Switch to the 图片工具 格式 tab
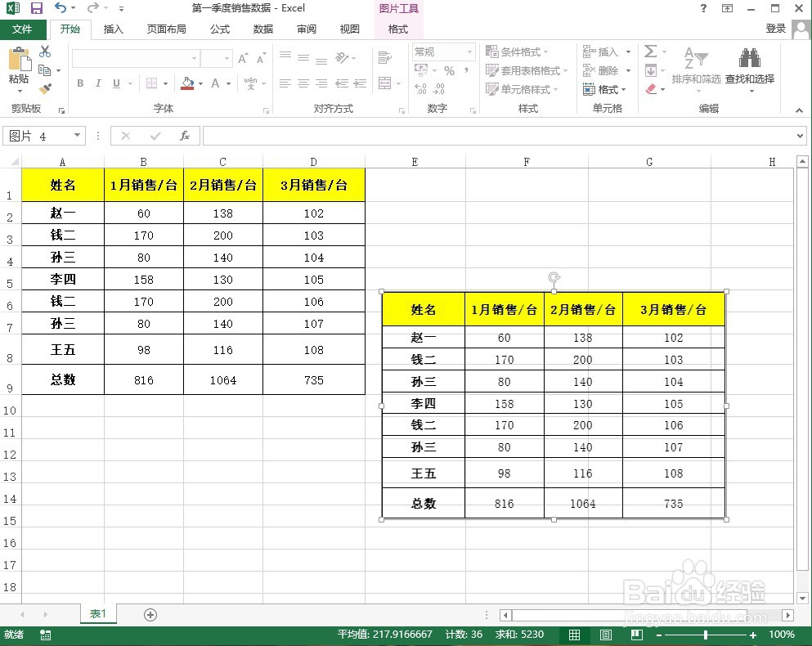The width and height of the screenshot is (812, 646). [x=398, y=29]
